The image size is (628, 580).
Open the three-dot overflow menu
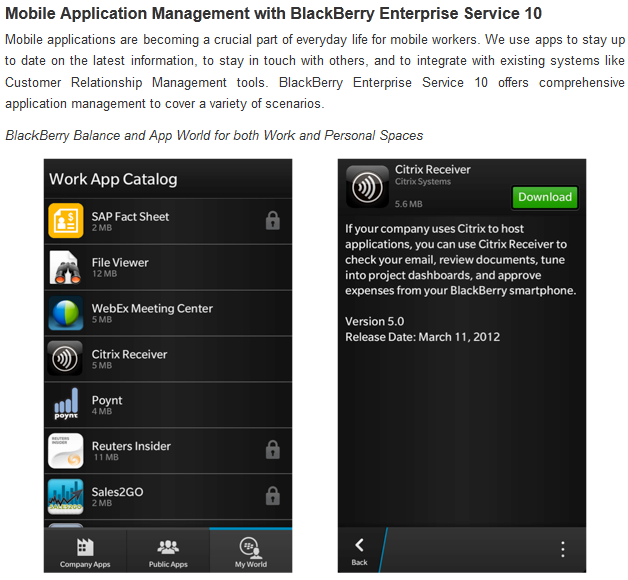point(563,550)
